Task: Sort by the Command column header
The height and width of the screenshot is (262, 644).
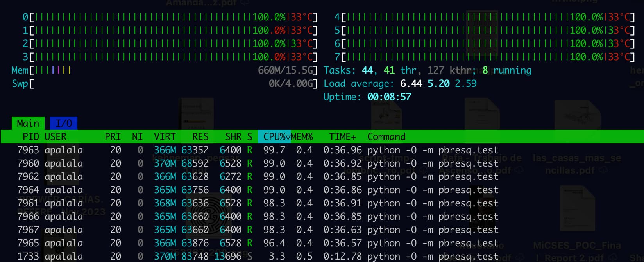Action: click(386, 136)
